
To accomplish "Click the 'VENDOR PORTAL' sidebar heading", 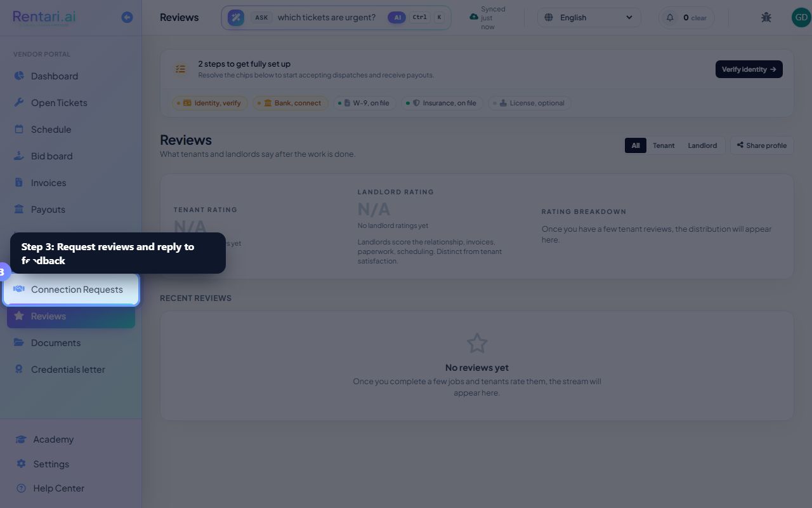I will tap(42, 55).
